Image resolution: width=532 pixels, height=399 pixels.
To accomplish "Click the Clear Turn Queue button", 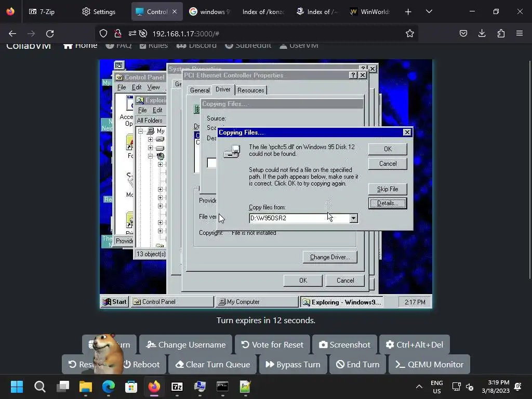I will tap(212, 364).
